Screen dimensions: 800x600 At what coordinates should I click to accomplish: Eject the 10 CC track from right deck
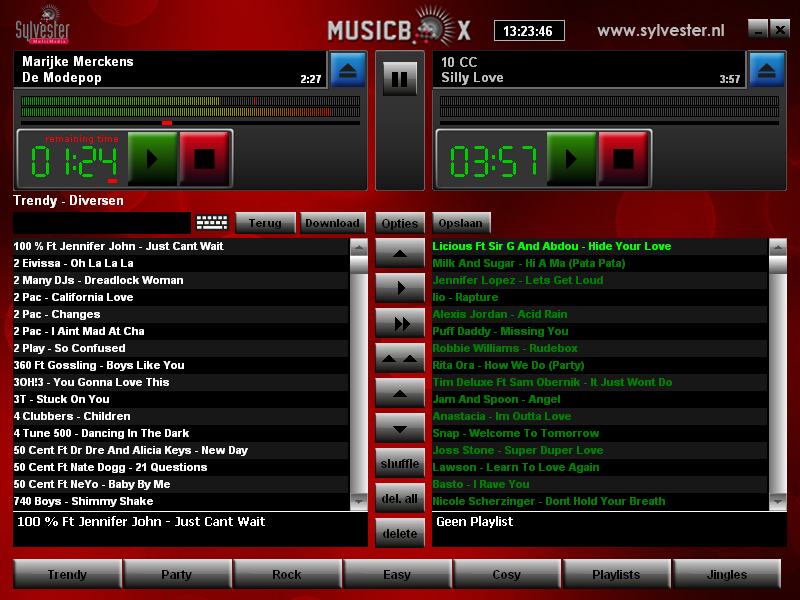pyautogui.click(x=767, y=70)
